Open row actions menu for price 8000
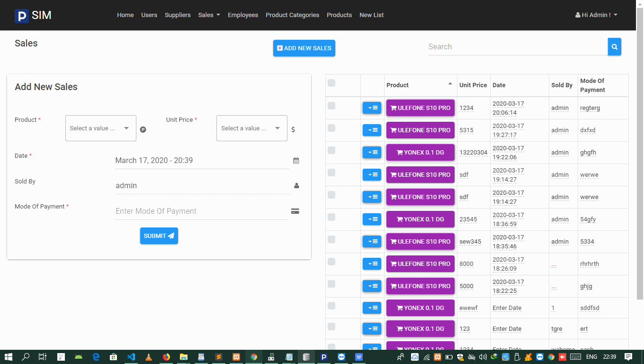This screenshot has width=644, height=364. pyautogui.click(x=372, y=264)
